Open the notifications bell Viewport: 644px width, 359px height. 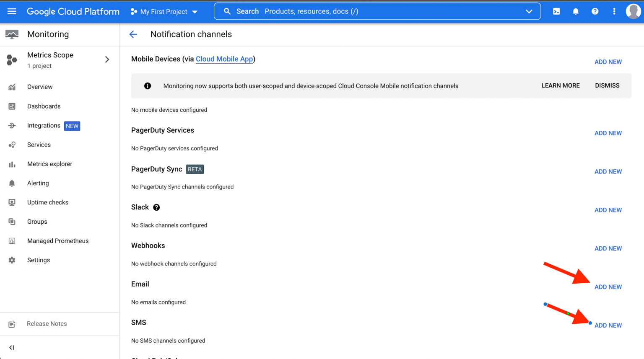[576, 11]
